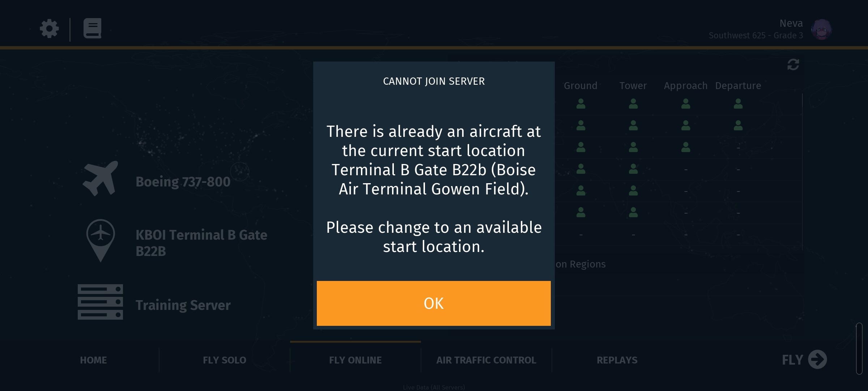Click the Departure column header
This screenshot has width=868, height=391.
738,86
